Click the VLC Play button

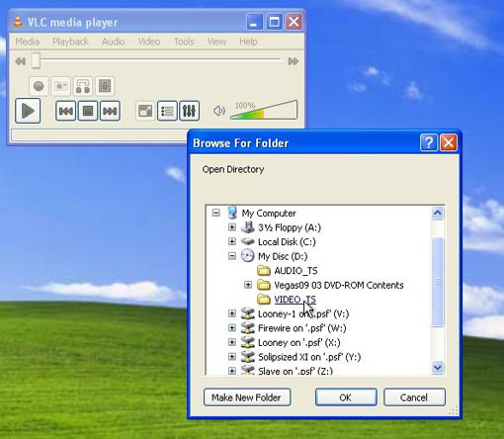[x=28, y=111]
